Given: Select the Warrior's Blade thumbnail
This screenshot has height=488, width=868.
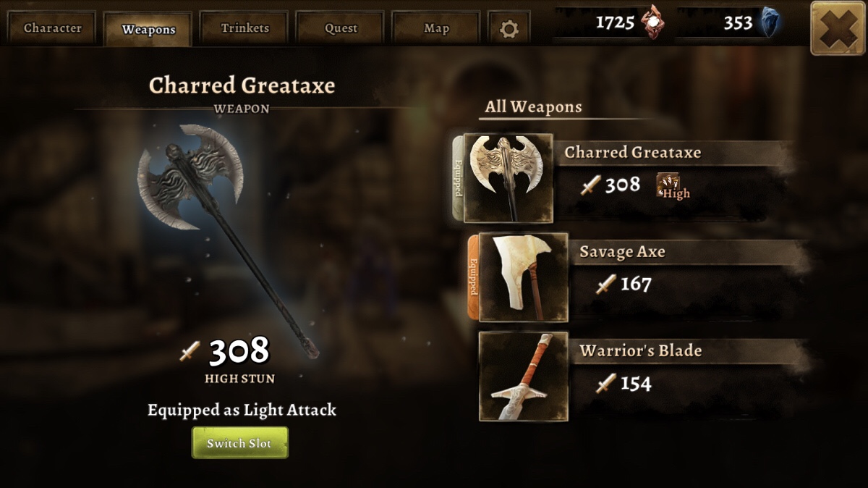Looking at the screenshot, I should 523,376.
